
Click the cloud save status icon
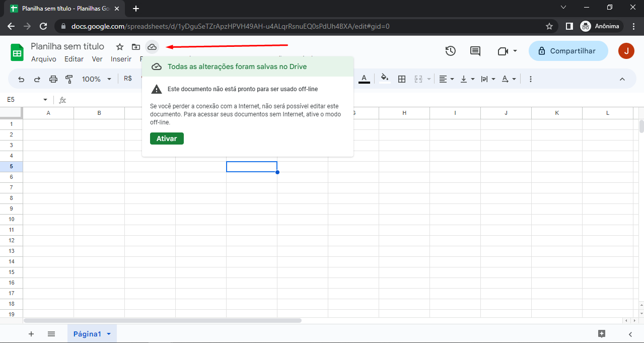(152, 47)
